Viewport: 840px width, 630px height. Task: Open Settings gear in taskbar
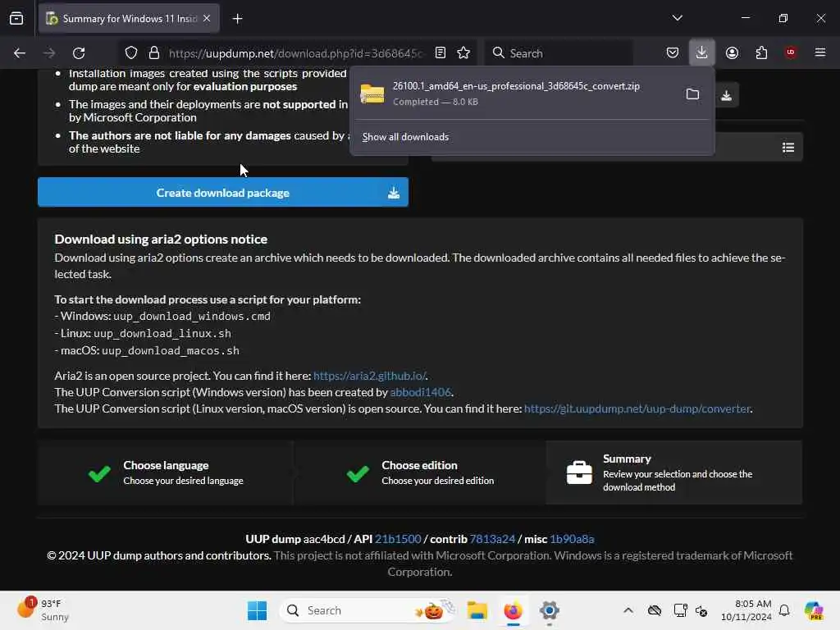tap(549, 610)
